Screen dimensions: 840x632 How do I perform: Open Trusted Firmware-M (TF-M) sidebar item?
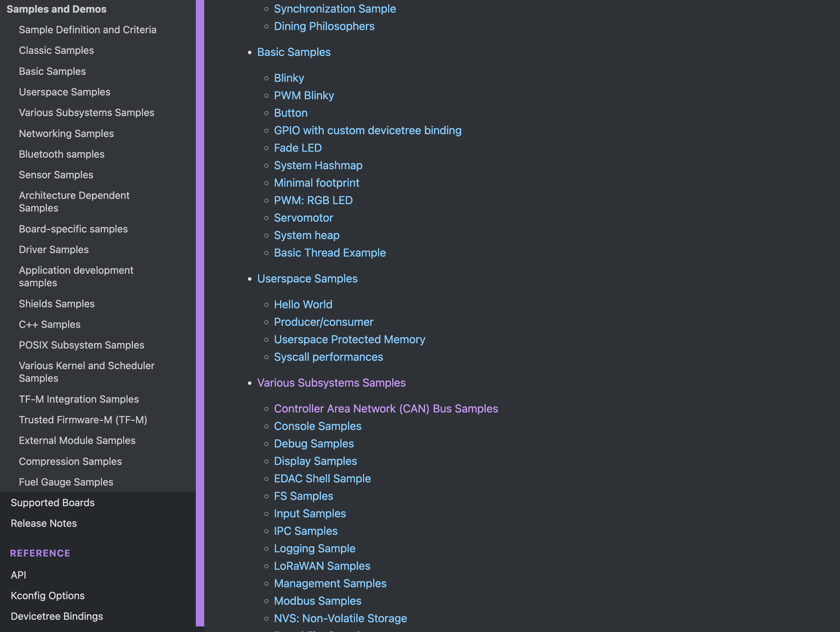(x=83, y=420)
